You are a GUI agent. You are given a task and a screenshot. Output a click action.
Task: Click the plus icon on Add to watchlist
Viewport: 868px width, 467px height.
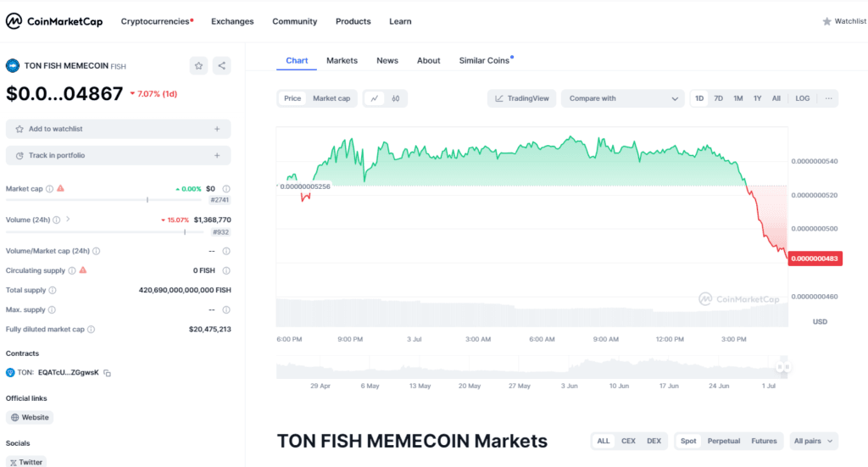coord(217,129)
